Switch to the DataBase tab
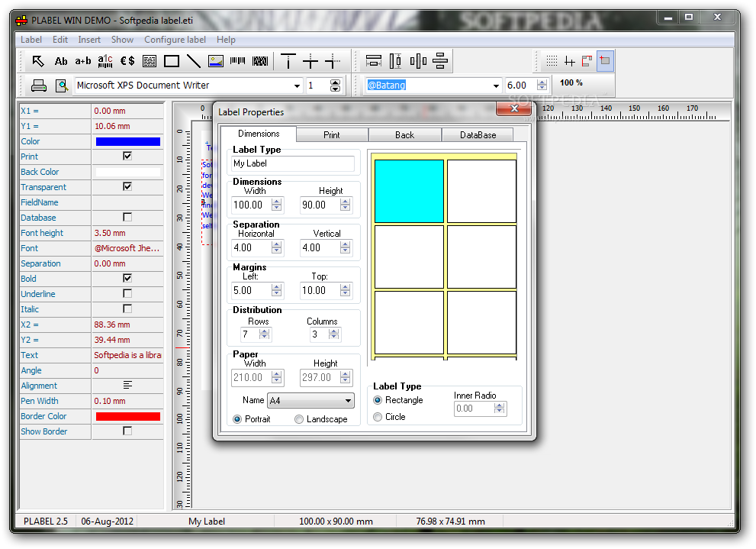756x549 pixels. (x=478, y=135)
